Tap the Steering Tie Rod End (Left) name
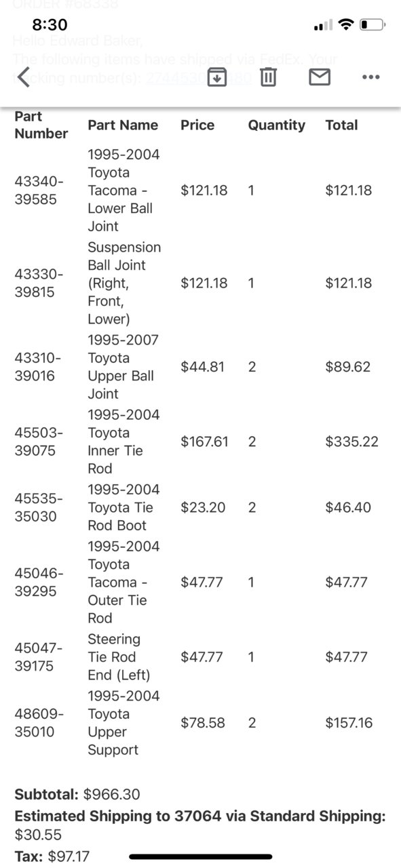This screenshot has height=868, width=401. coord(119,657)
